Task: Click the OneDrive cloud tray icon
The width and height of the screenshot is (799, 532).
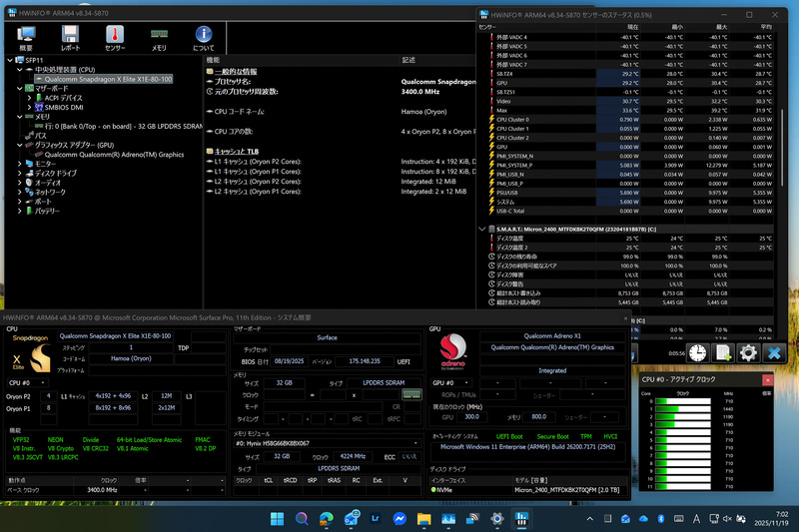Action: click(643, 519)
